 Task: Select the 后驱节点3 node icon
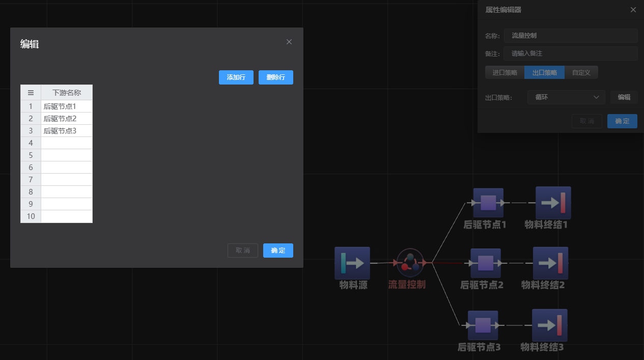483,325
